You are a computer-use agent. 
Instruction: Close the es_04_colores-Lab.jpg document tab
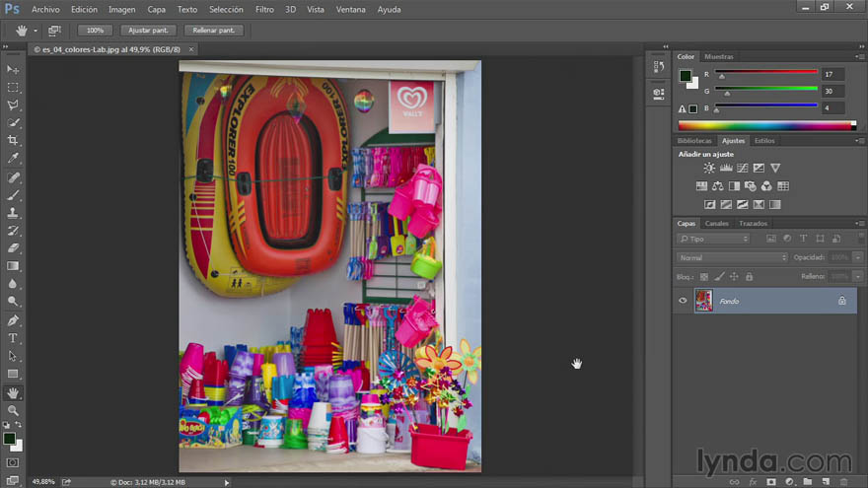point(191,49)
